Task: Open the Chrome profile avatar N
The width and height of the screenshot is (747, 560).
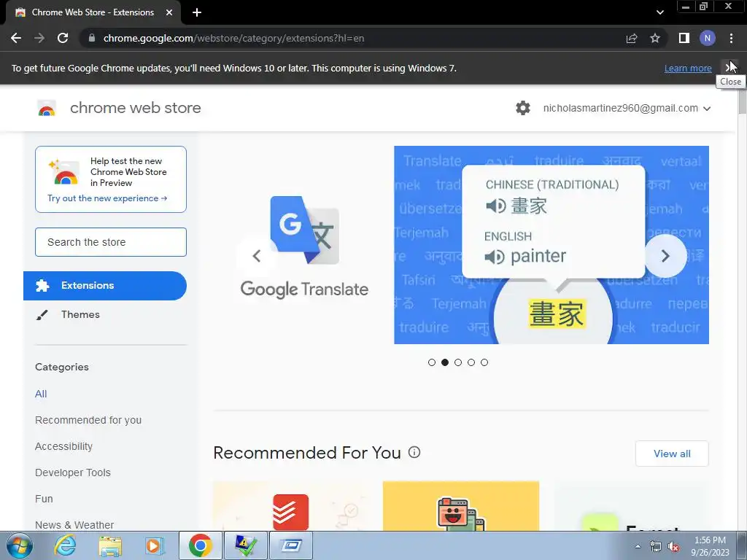Action: click(x=708, y=38)
